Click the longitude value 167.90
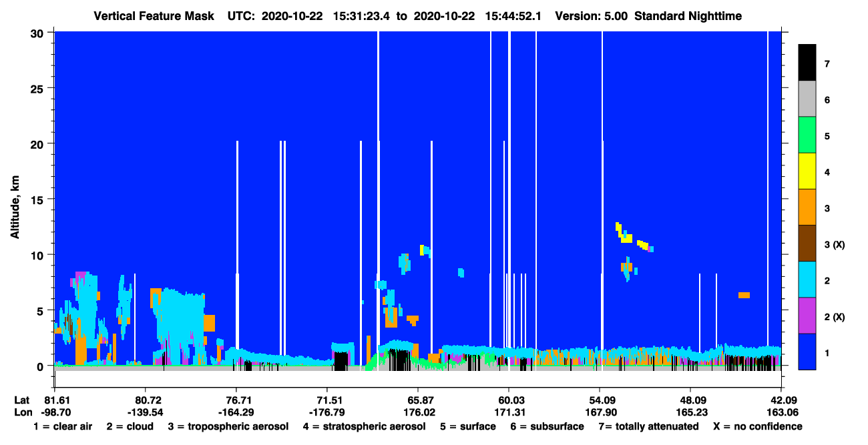Image resolution: width=868 pixels, height=445 pixels. [600, 412]
